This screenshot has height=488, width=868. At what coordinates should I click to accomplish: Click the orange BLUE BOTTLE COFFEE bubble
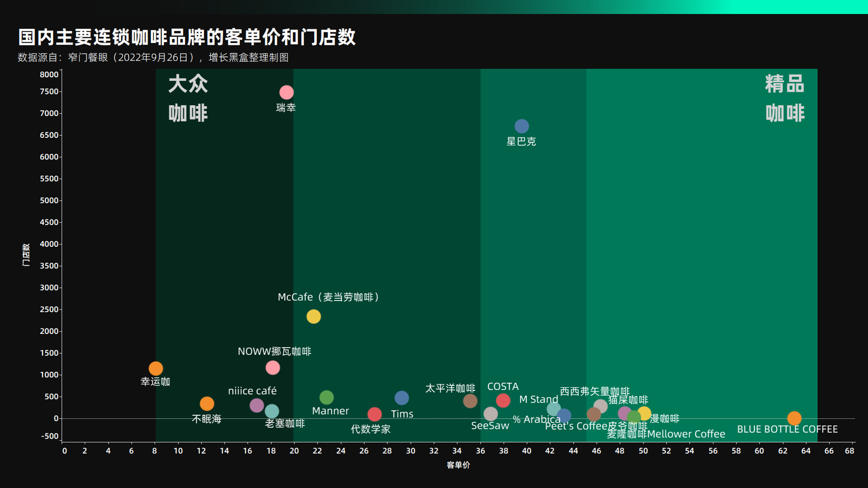click(x=794, y=418)
